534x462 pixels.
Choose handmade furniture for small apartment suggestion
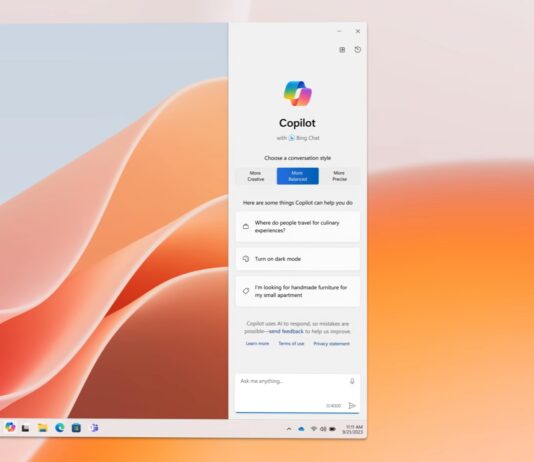[298, 291]
